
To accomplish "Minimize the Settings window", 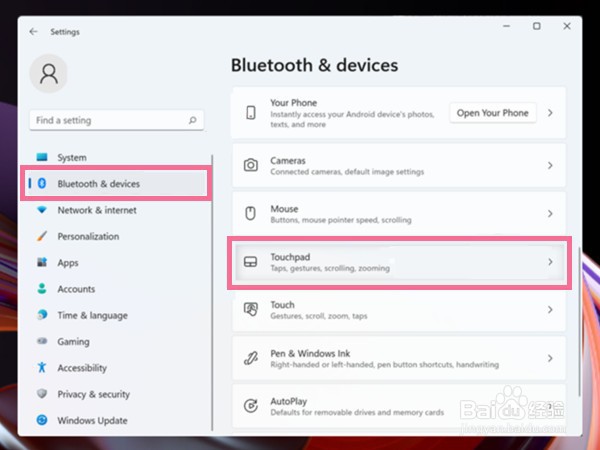I will coord(507,26).
